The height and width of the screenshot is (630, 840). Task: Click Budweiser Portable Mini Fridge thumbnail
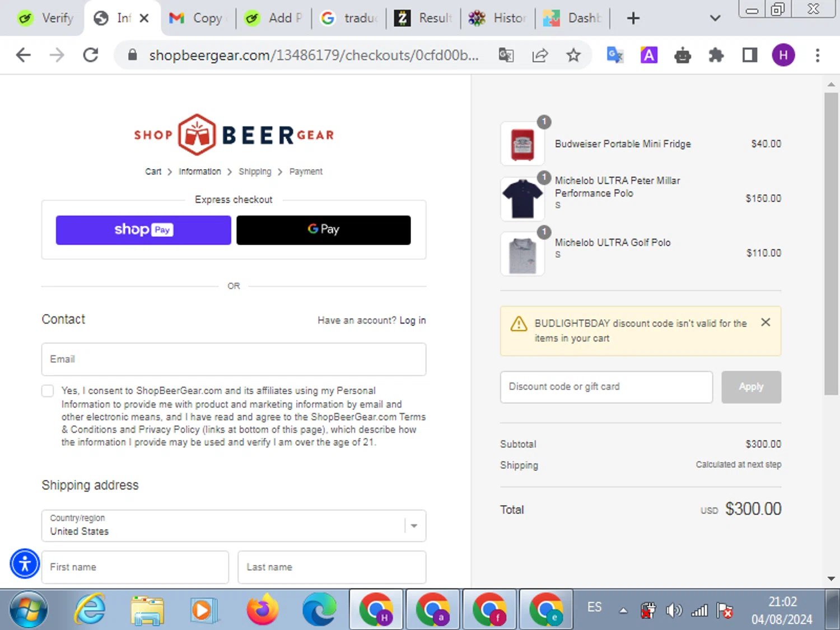click(x=522, y=144)
